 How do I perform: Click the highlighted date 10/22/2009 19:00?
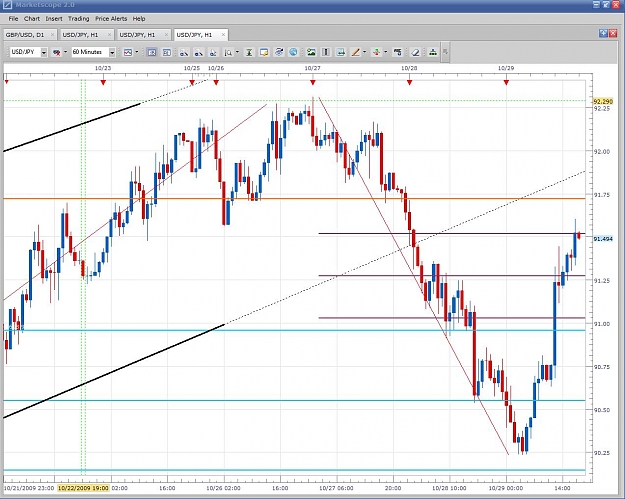tap(83, 488)
